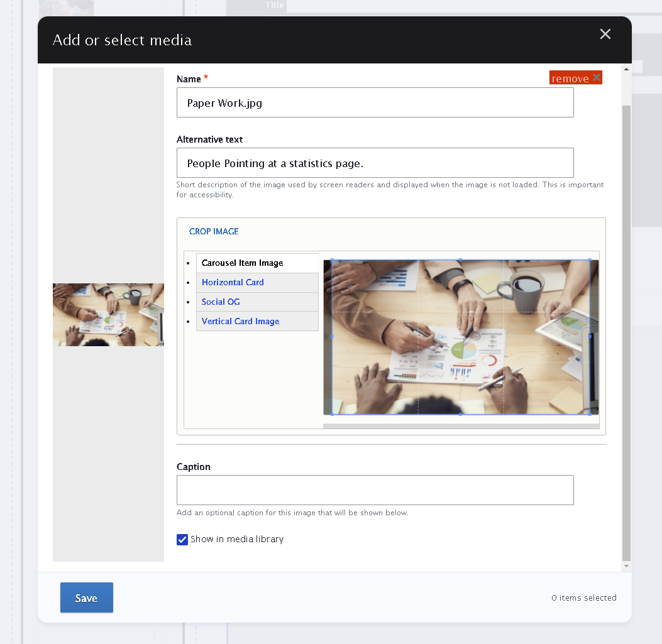
Task: Click inside the crop selection area
Action: pyautogui.click(x=461, y=337)
